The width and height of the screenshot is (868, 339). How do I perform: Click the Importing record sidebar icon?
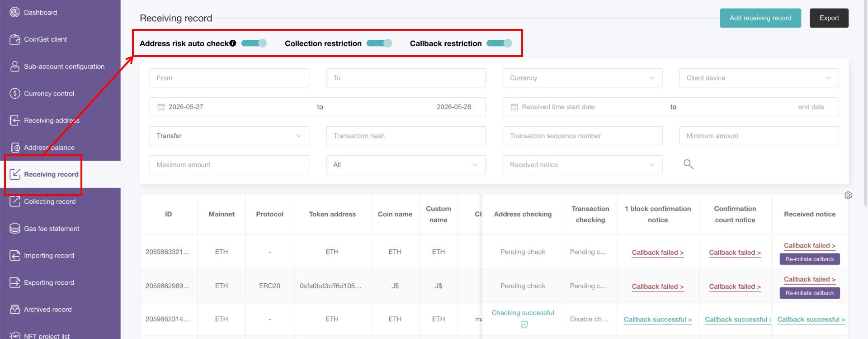click(x=15, y=255)
